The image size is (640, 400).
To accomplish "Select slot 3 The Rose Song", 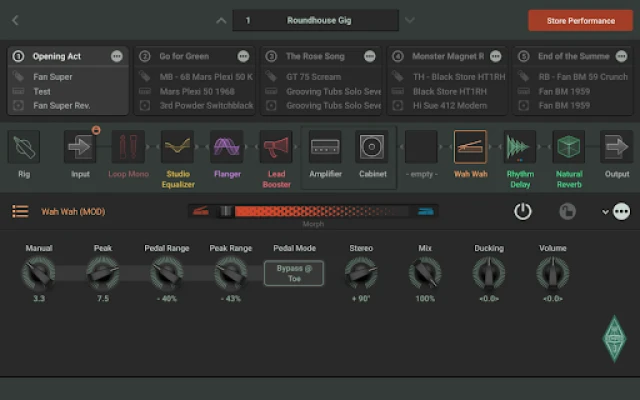I will click(321, 80).
